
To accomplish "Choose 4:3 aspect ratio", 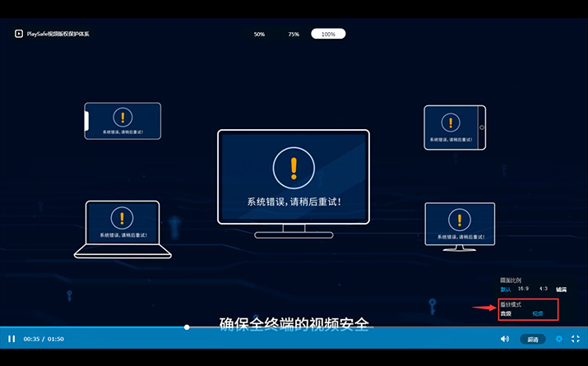I will coord(543,290).
